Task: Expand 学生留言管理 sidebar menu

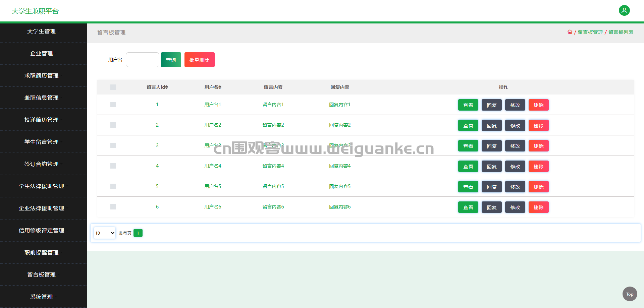Action: (x=44, y=142)
